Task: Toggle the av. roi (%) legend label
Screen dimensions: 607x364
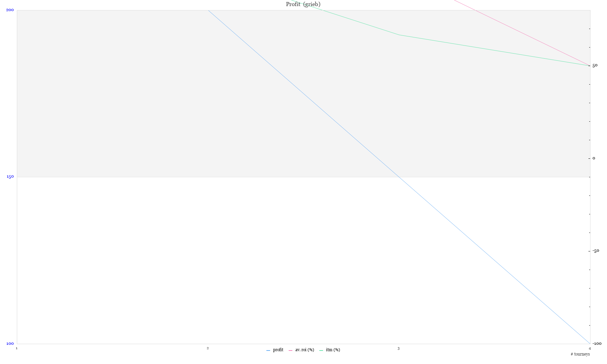Action: (305, 350)
